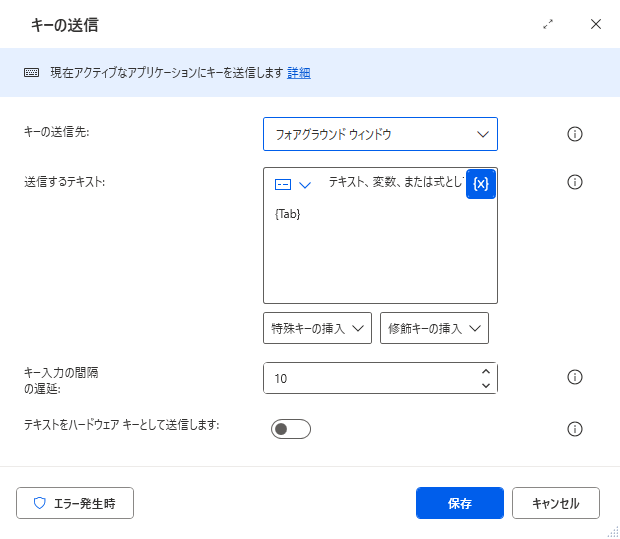Click the keyboard icon in the banner
620x539 pixels.
pyautogui.click(x=32, y=73)
